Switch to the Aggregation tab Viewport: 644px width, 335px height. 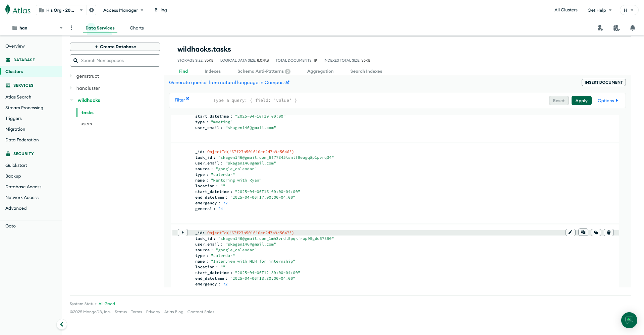[320, 71]
